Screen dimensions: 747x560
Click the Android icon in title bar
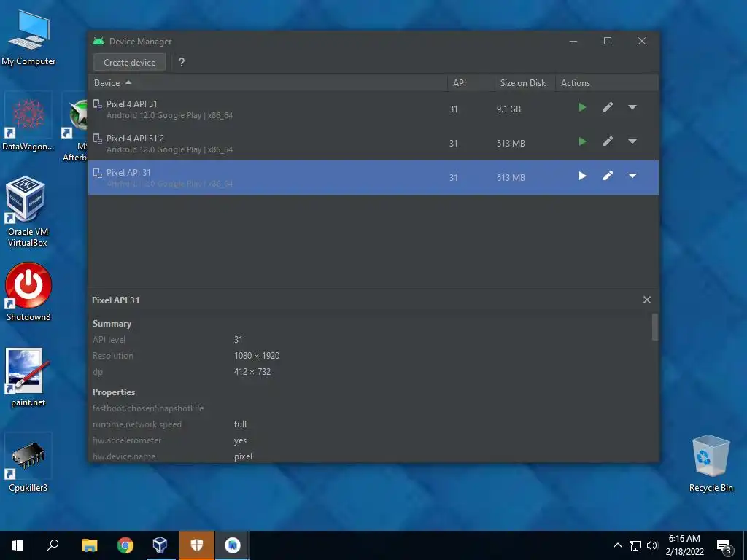tap(98, 42)
